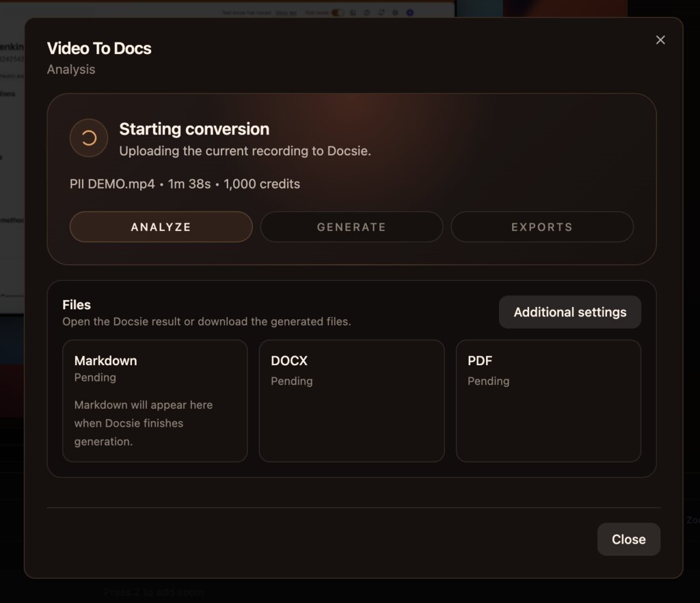Open the EXPORTS step tab
The height and width of the screenshot is (603, 700).
[542, 227]
